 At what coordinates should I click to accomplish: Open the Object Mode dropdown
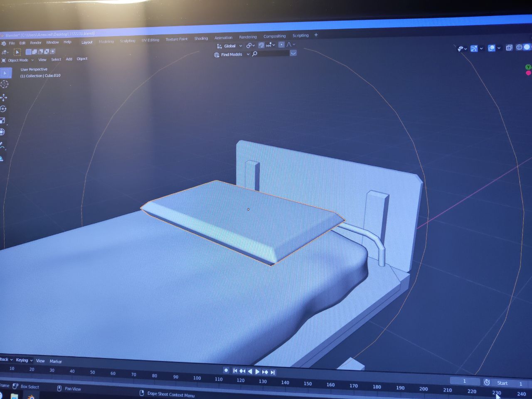[x=18, y=60]
